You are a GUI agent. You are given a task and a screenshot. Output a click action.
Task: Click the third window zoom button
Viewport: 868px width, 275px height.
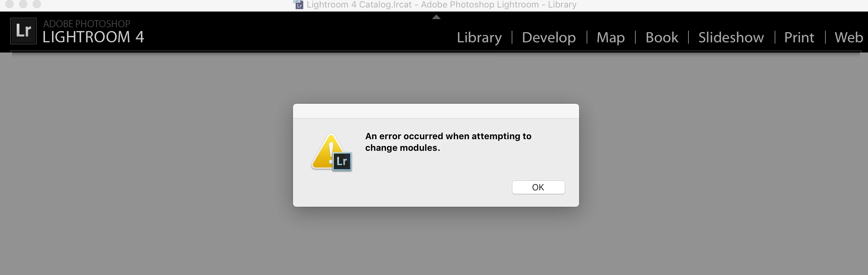[x=36, y=4]
